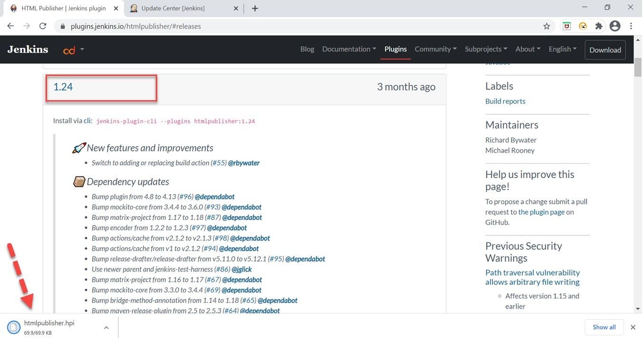Click the 3 months ago release date
644x338 pixels.
[406, 87]
